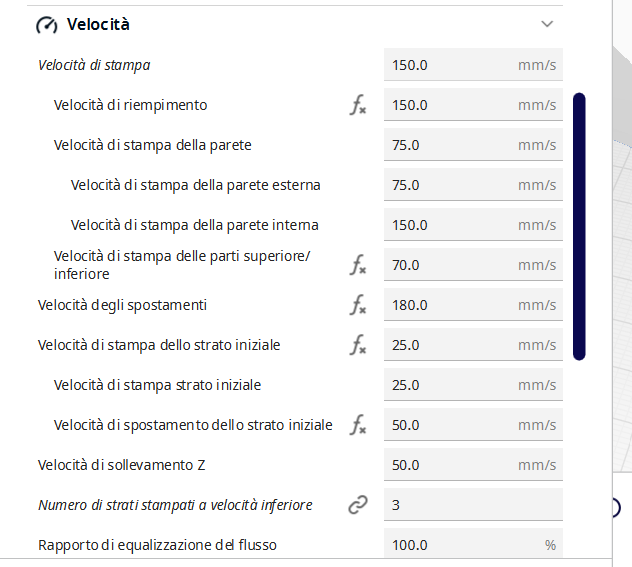Edit the Velocità di stampa value field
This screenshot has width=632, height=567.
pyautogui.click(x=450, y=65)
